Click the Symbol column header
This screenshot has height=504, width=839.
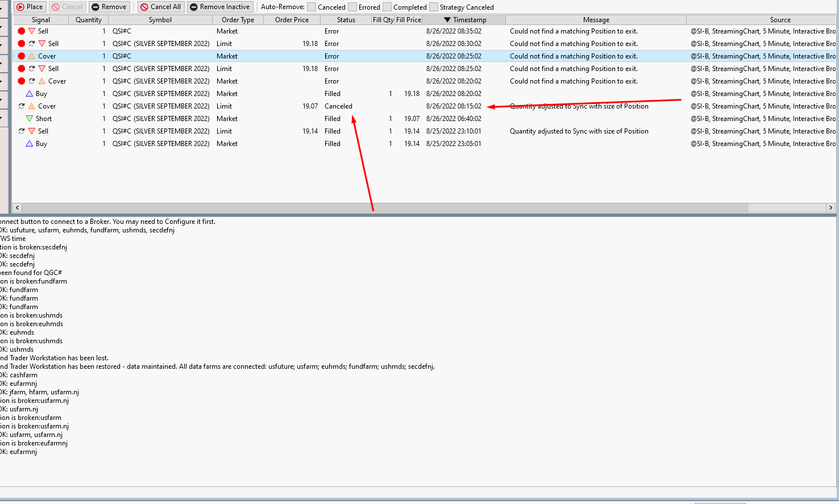160,20
